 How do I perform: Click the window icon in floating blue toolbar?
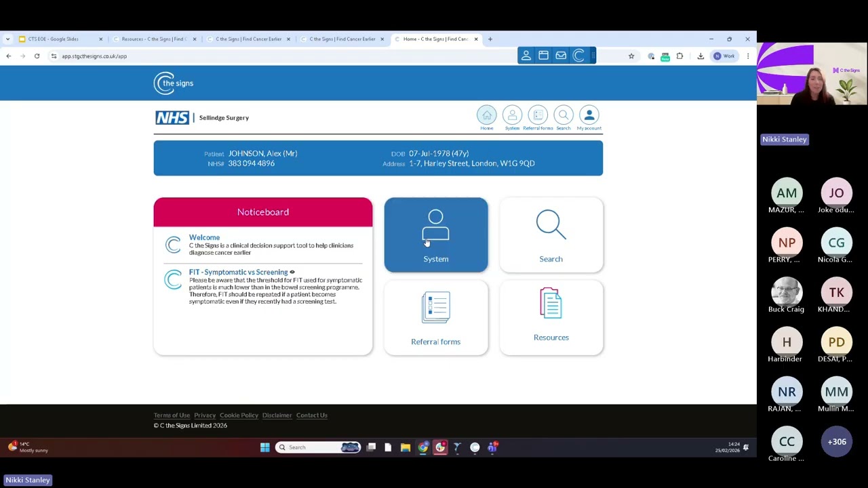543,56
